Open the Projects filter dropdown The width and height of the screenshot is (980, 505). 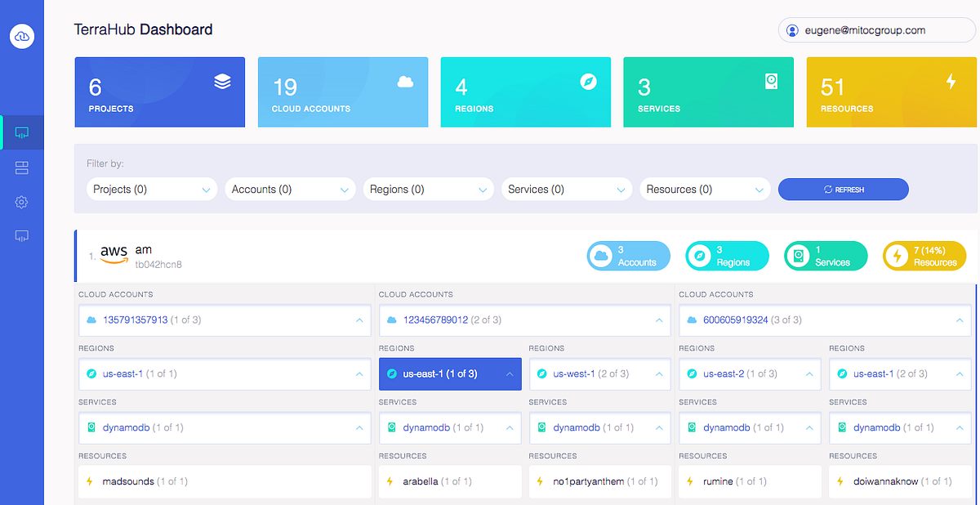[151, 189]
